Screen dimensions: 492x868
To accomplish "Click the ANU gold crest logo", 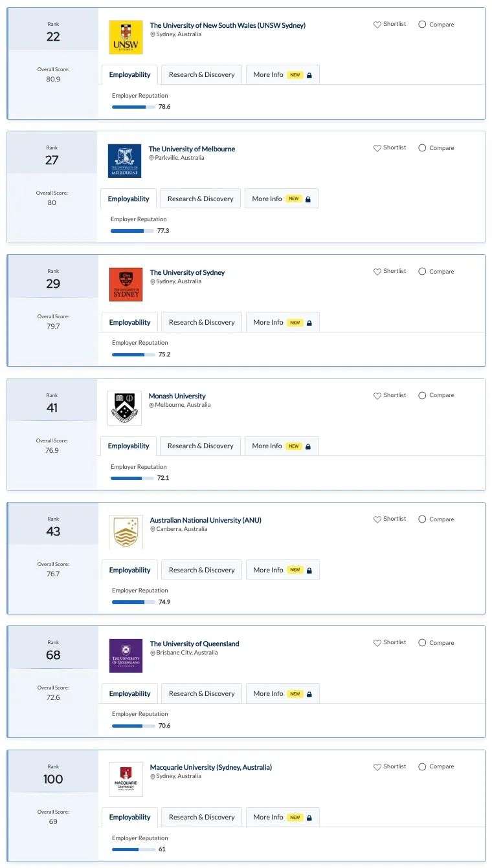I will [126, 532].
